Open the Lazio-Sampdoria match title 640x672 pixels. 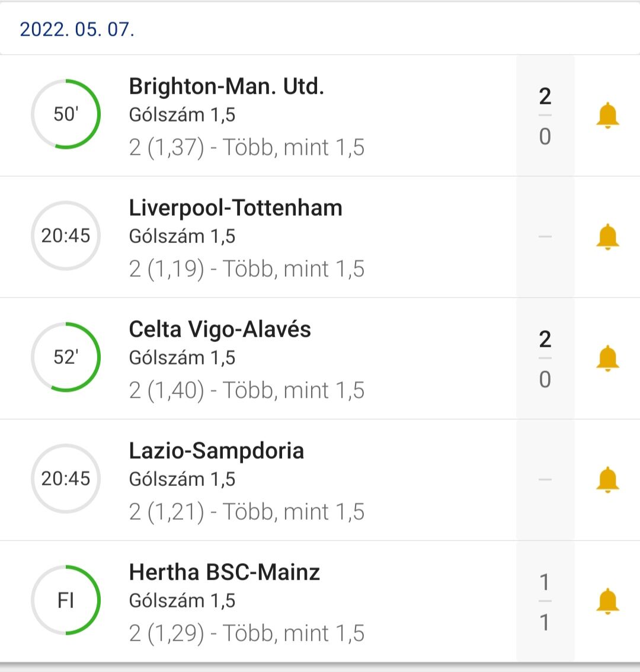tap(216, 451)
